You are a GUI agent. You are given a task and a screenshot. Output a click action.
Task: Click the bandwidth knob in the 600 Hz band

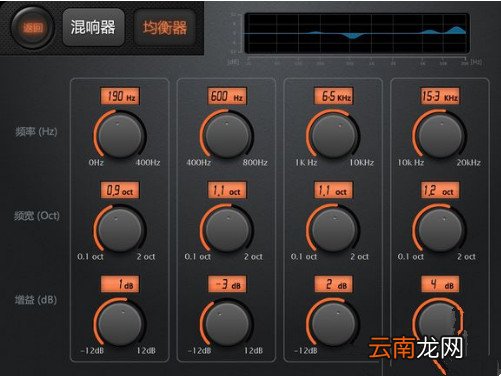(226, 230)
